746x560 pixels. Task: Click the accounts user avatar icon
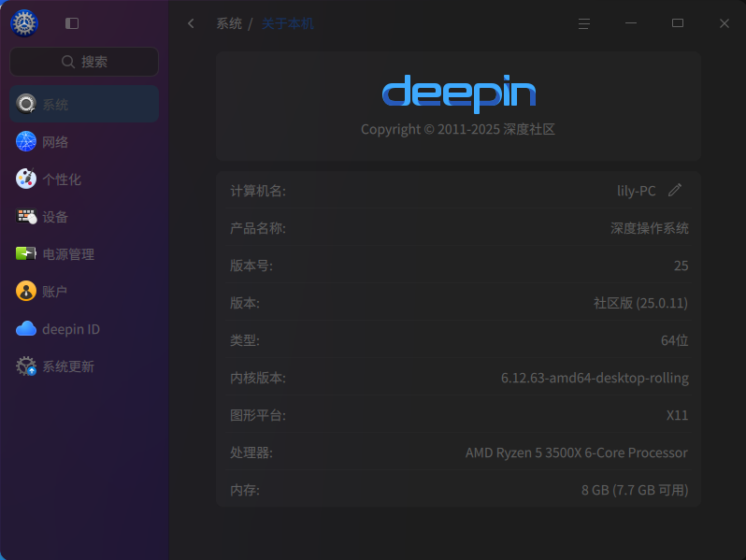(x=26, y=291)
